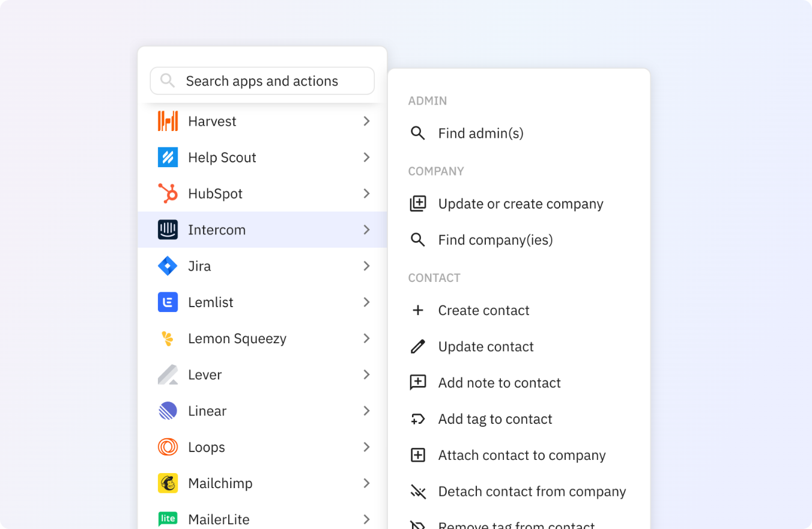Choose the Update contact action

519,346
